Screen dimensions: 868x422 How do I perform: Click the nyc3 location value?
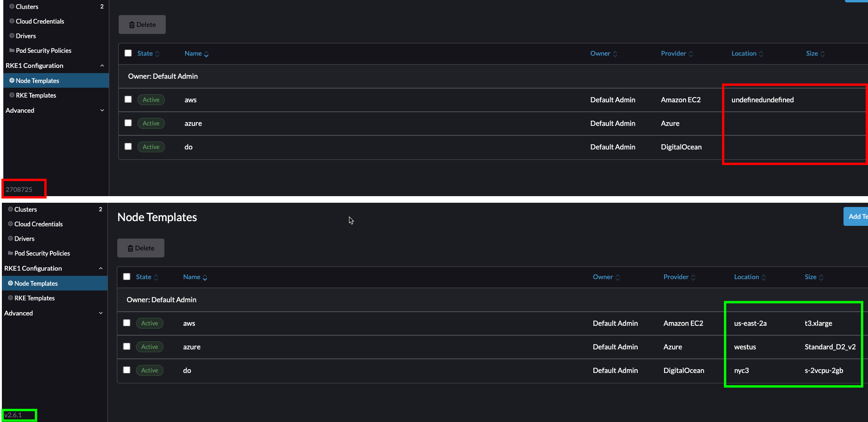pos(741,371)
